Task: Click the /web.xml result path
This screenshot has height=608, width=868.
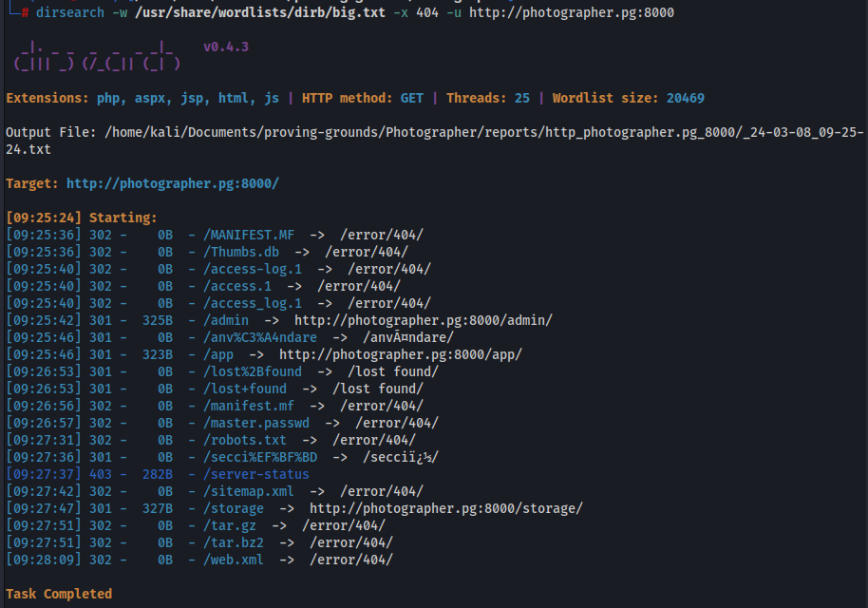Action: point(233,560)
